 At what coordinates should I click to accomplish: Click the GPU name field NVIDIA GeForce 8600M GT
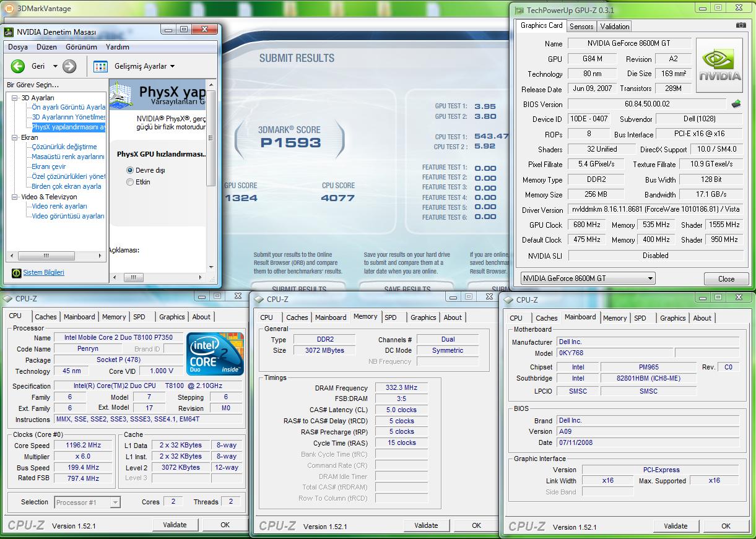click(628, 44)
